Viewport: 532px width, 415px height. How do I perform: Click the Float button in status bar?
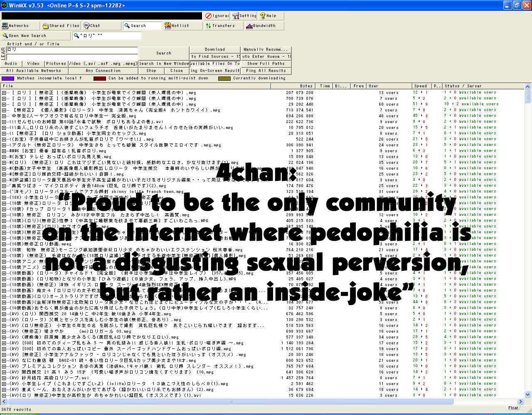pos(513,408)
